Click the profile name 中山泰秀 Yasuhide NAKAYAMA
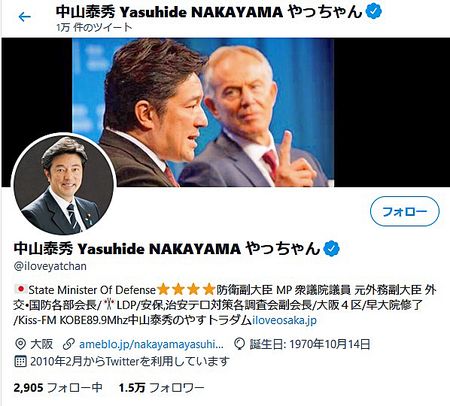Screen dimensions: 450x406 127,249
